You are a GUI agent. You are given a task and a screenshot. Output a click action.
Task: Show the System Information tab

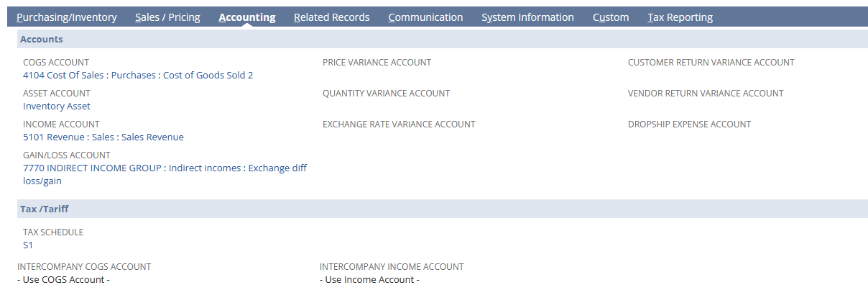click(x=527, y=17)
